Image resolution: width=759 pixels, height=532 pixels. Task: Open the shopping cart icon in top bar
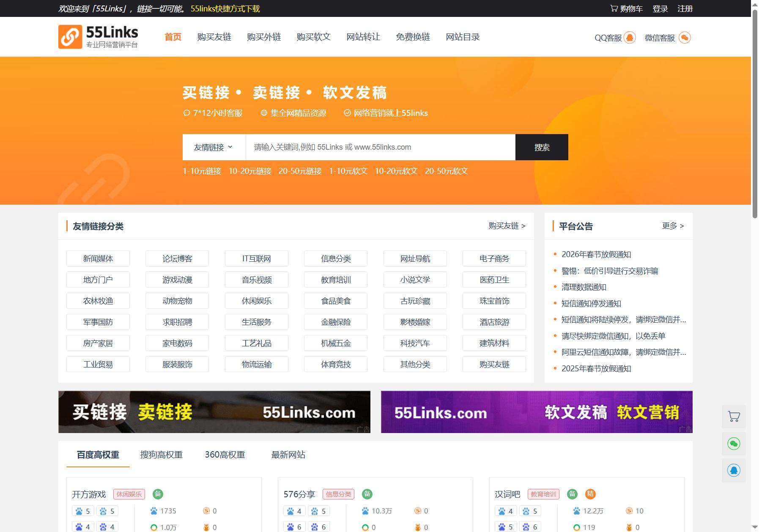(x=614, y=8)
